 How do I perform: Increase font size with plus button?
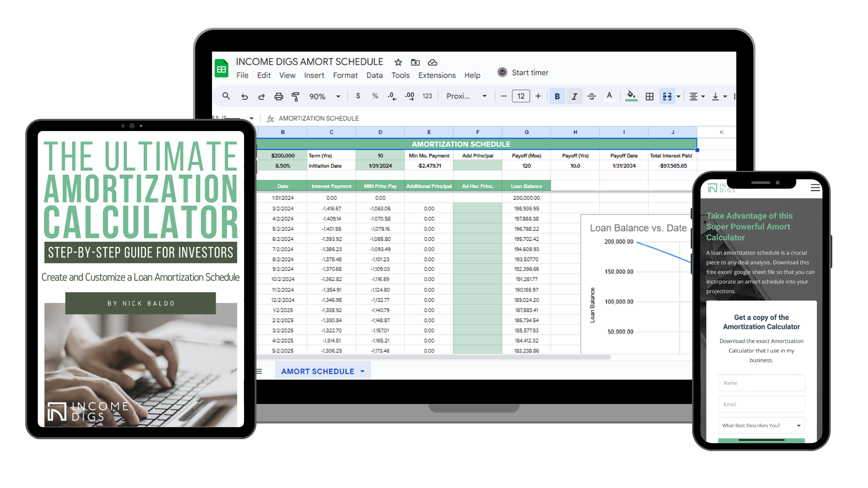tap(538, 96)
